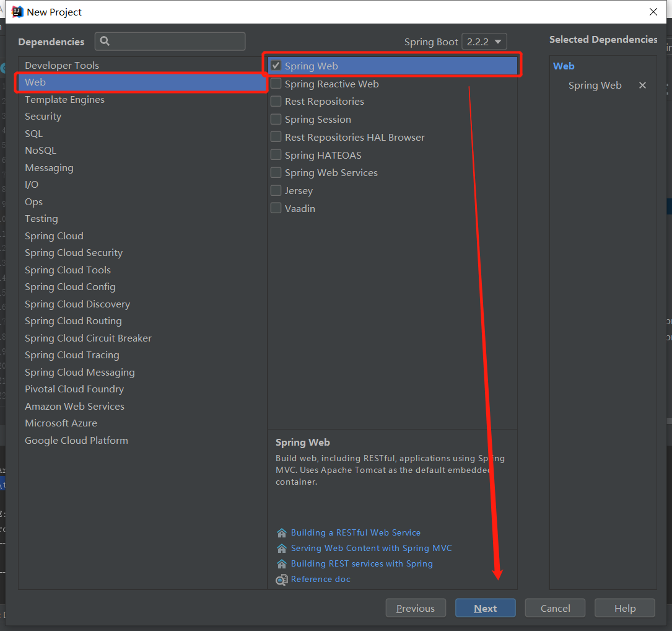The height and width of the screenshot is (631, 672).
Task: Tick the Spring HATEOAS checkbox
Action: click(x=276, y=155)
